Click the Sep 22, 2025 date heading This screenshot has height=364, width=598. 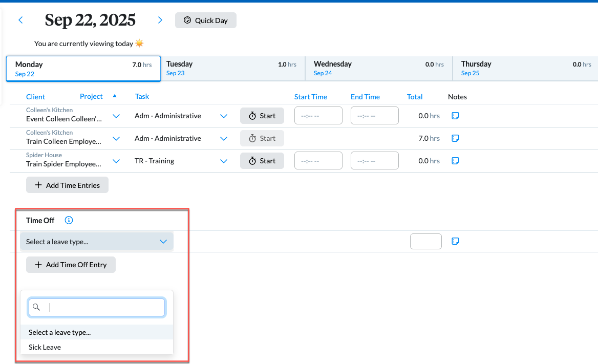[90, 20]
